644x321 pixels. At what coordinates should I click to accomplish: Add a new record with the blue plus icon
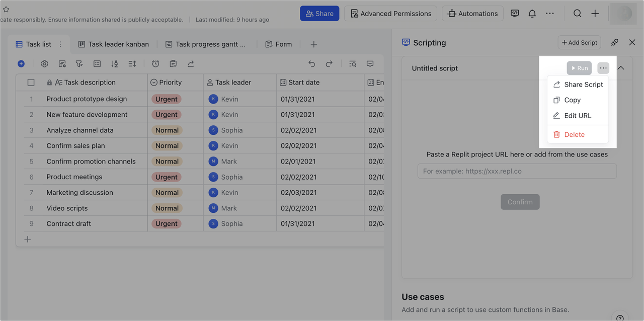pyautogui.click(x=21, y=64)
